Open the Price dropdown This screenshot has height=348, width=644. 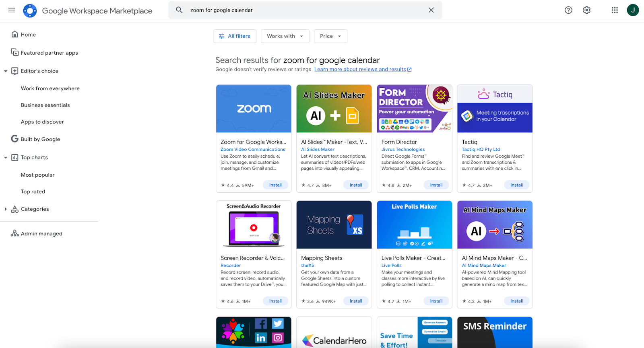[330, 36]
